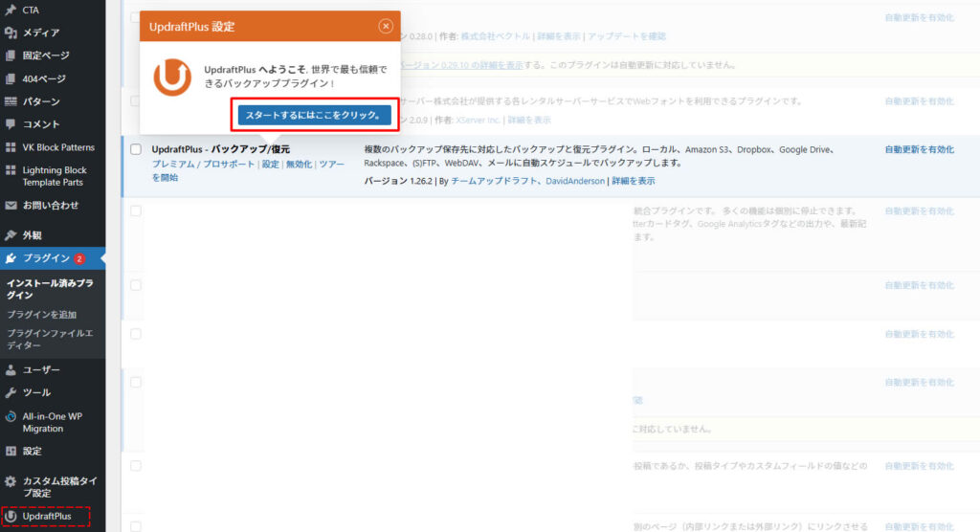Viewport: 980px width, 532px height.
Task: Click the Lightning Block Template Parts icon
Action: pos(11,170)
